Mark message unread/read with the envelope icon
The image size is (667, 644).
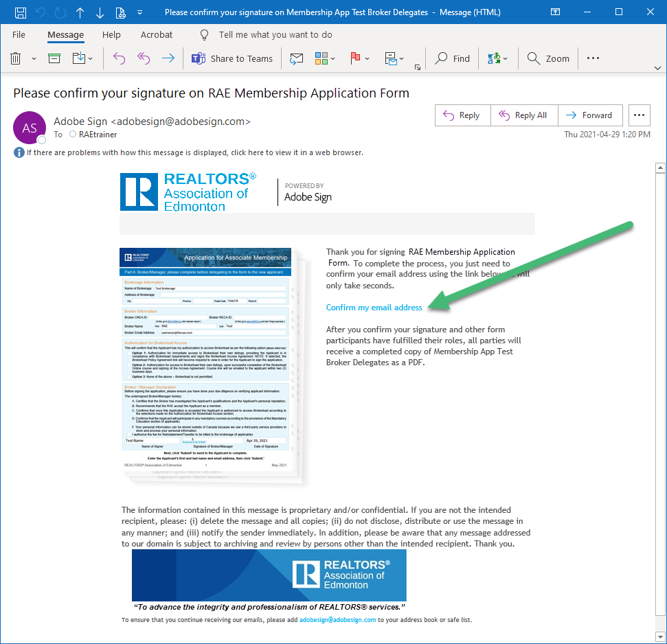[297, 58]
